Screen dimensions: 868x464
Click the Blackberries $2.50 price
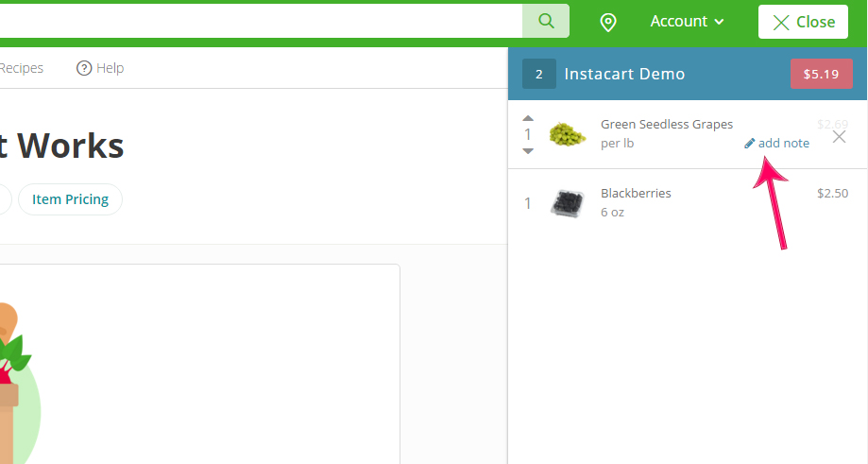click(832, 193)
